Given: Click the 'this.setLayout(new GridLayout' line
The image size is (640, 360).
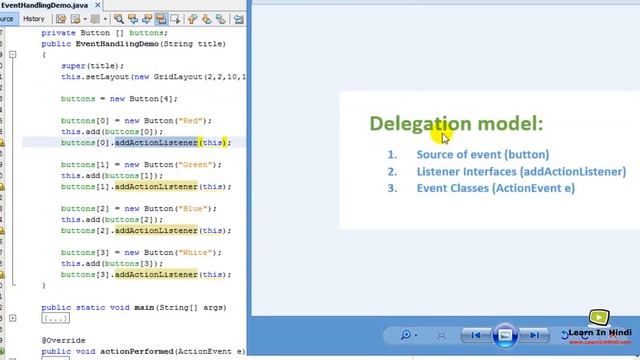Looking at the screenshot, I should (x=153, y=77).
